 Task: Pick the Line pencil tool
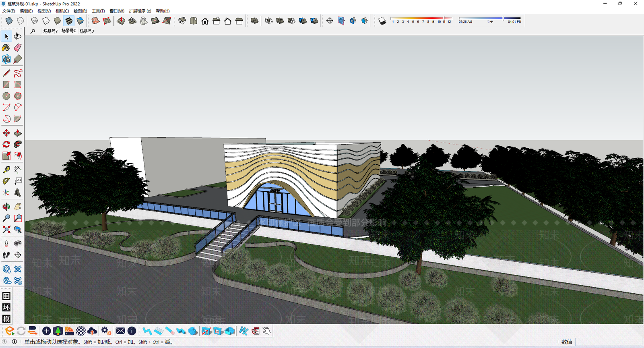pyautogui.click(x=6, y=73)
